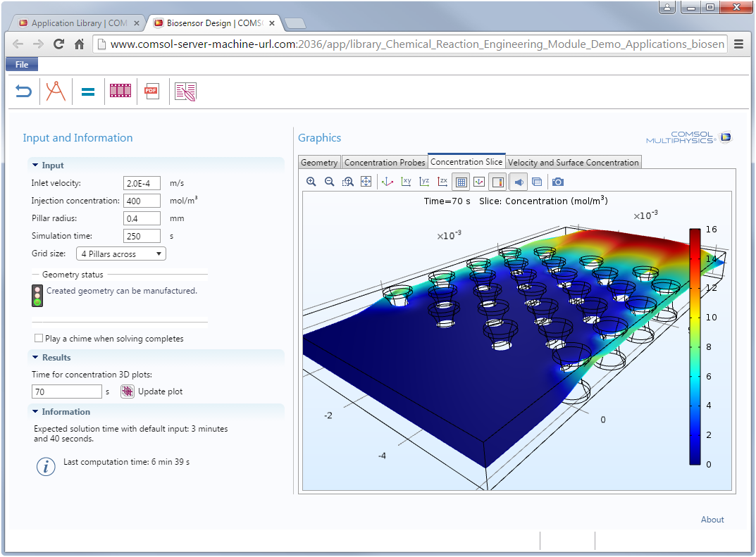Viewport: 756px width, 557px height.
Task: Click the Injection concentration field
Action: tap(142, 201)
